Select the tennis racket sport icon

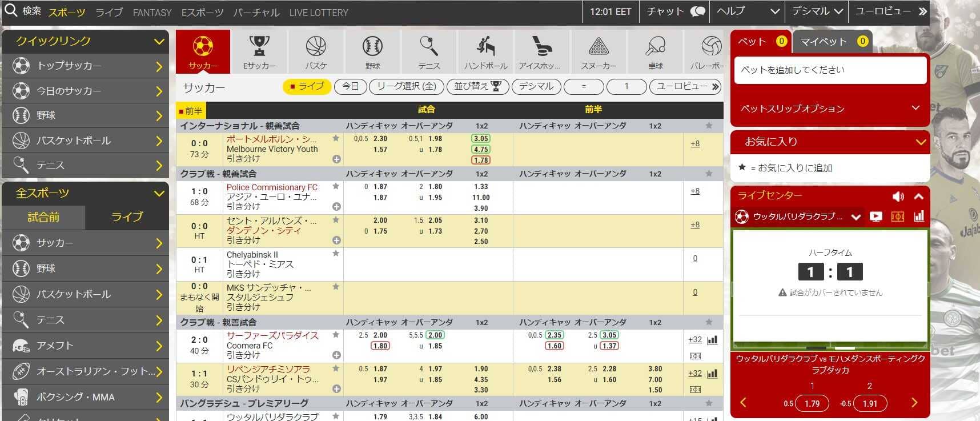[x=429, y=46]
